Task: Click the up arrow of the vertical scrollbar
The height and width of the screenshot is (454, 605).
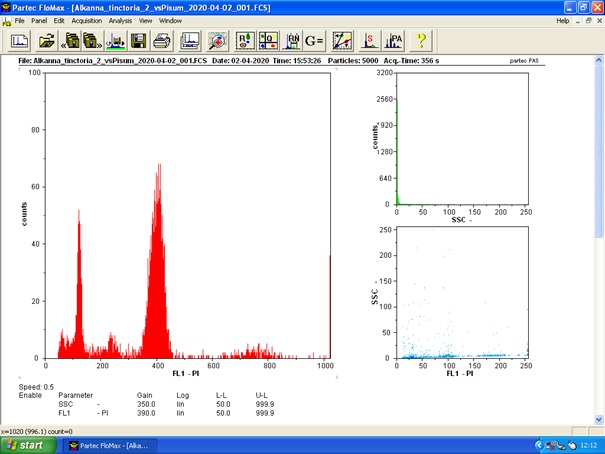Action: [598, 60]
